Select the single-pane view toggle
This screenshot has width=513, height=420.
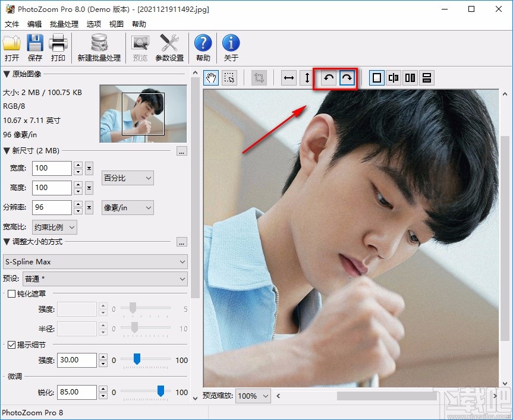[x=376, y=78]
